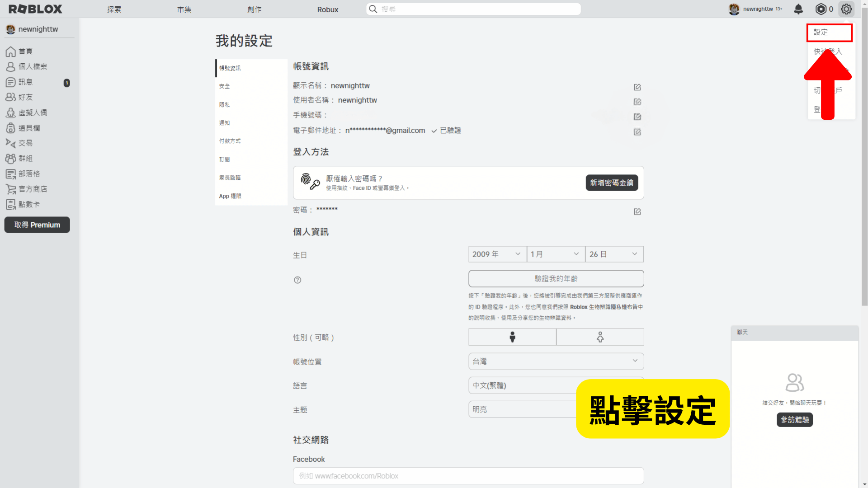Open the notifications bell

point(798,9)
